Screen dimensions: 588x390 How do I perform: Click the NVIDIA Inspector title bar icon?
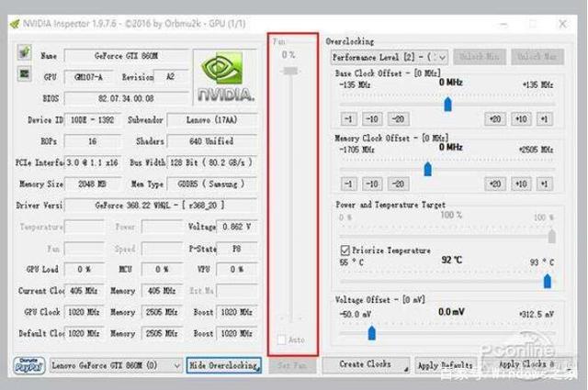pos(15,24)
